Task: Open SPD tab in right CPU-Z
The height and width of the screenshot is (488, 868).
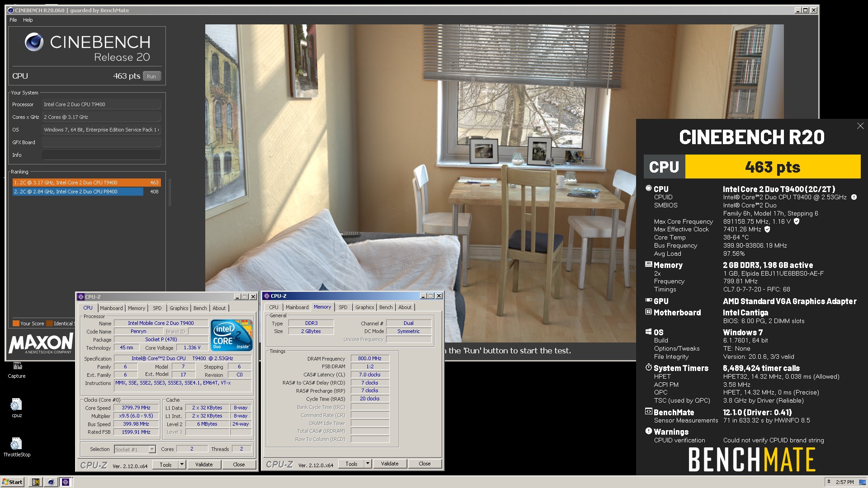Action: click(343, 307)
